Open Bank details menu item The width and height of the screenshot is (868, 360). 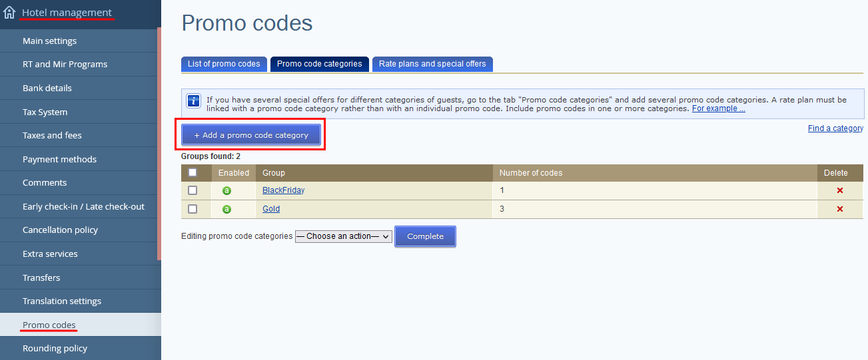click(x=80, y=88)
